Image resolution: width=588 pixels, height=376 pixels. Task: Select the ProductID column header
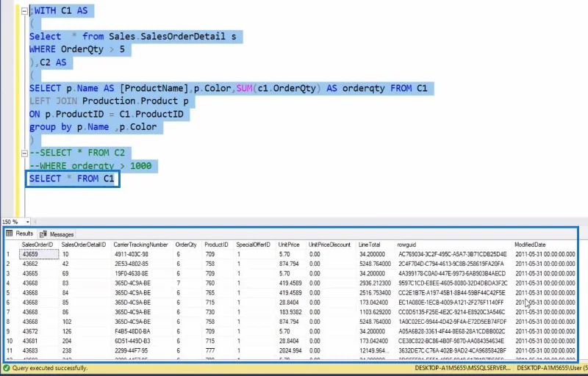(216, 245)
